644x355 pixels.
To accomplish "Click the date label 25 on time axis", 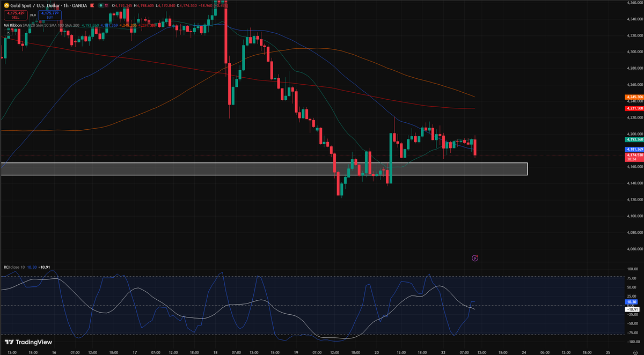I will click(x=607, y=352).
